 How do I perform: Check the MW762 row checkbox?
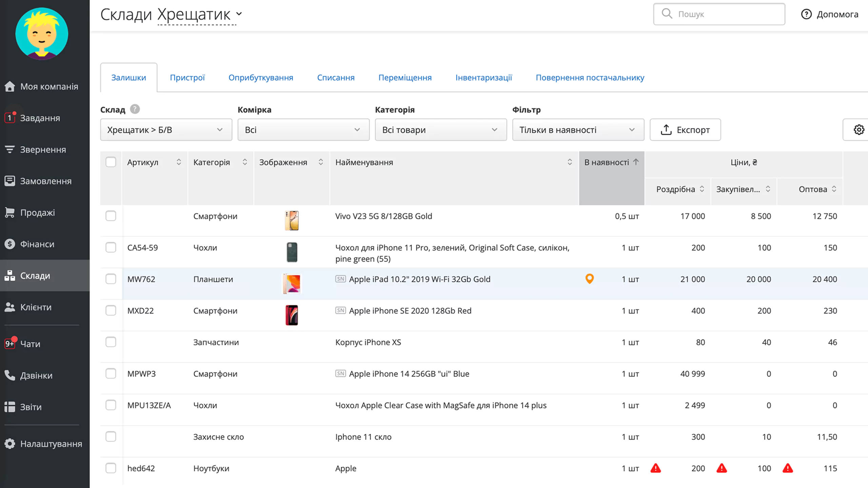[111, 279]
